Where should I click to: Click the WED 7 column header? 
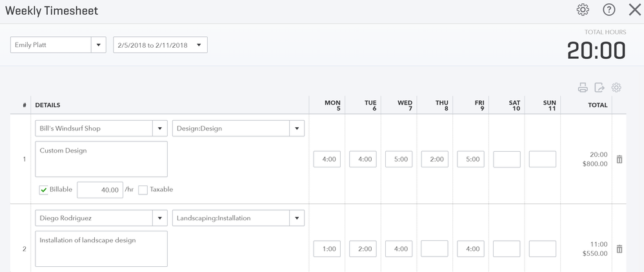[x=405, y=105]
